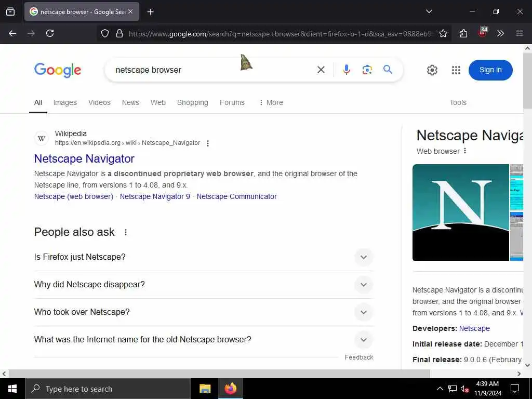Open Netscape Communicator sitelink
The height and width of the screenshot is (399, 532).
click(237, 196)
